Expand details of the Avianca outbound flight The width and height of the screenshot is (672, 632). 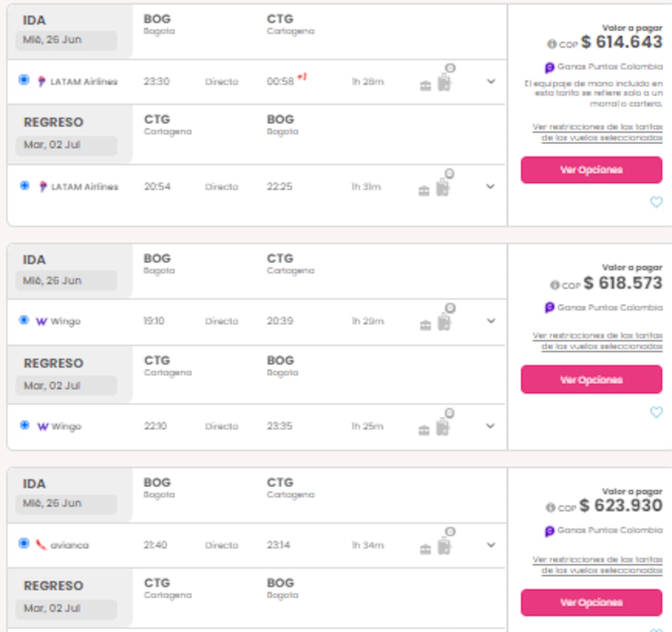click(x=490, y=545)
